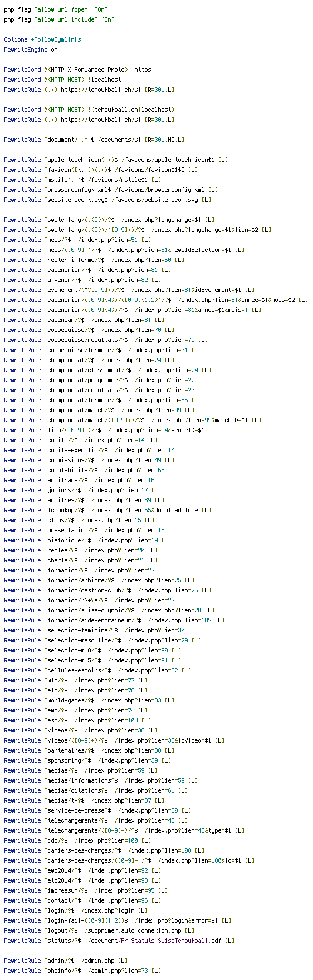Click the ^phpinfo rewrite rule line
This screenshot has width=313, height=980.
click(x=82, y=971)
